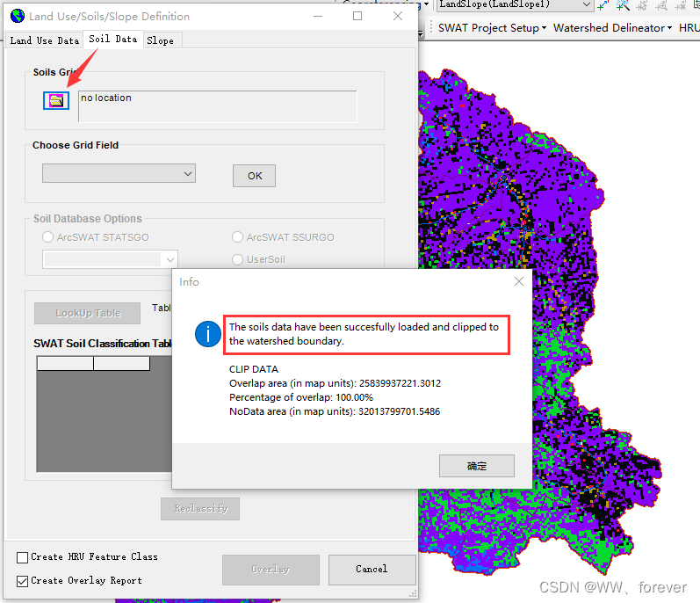The image size is (700, 603).
Task: Expand the STATSGO option dropdown
Action: [x=170, y=259]
